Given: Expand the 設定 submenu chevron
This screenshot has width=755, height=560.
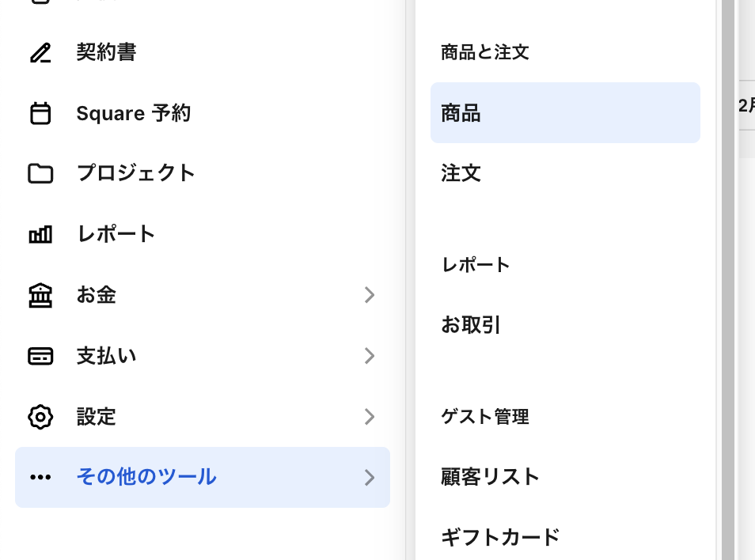Looking at the screenshot, I should tap(370, 417).
